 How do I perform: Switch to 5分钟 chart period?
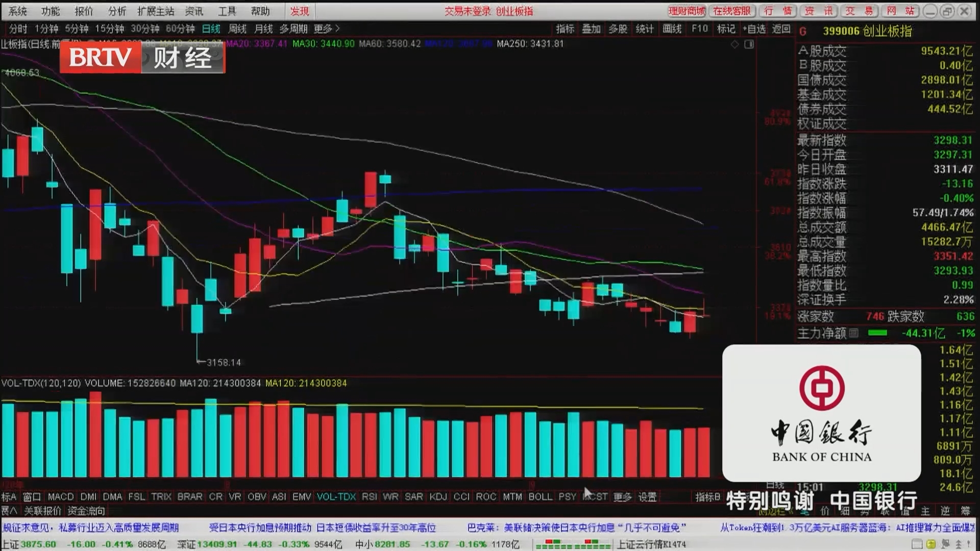point(77,29)
